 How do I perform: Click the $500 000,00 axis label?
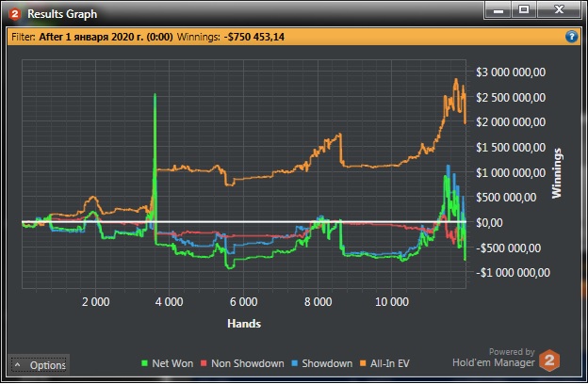coord(506,198)
